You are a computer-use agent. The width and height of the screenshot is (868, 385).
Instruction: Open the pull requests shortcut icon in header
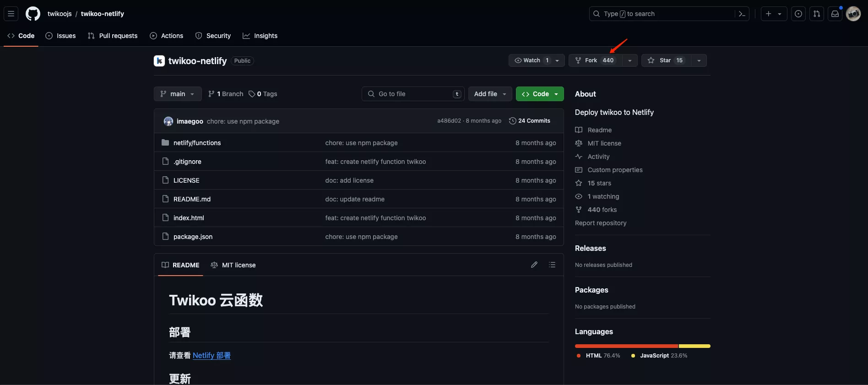(817, 14)
